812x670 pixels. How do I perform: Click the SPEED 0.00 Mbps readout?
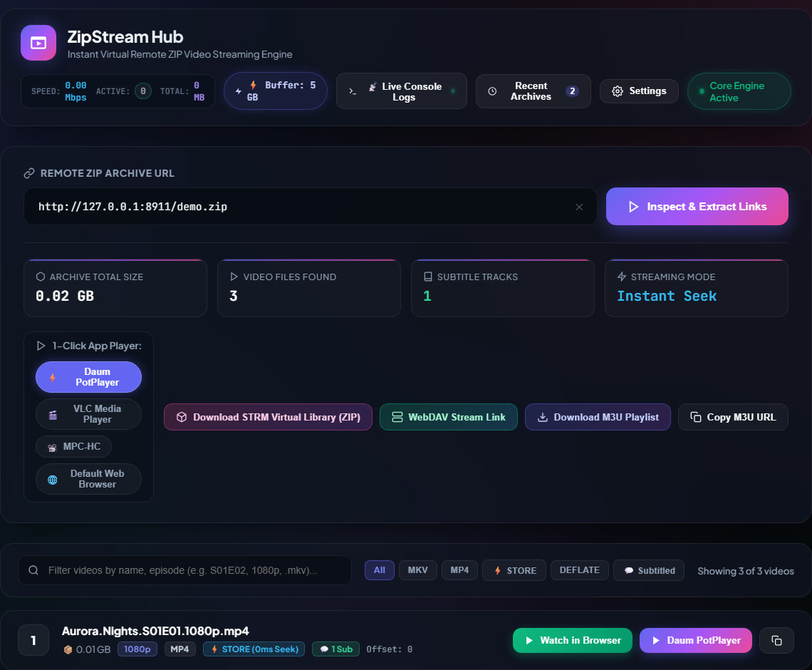coord(58,91)
